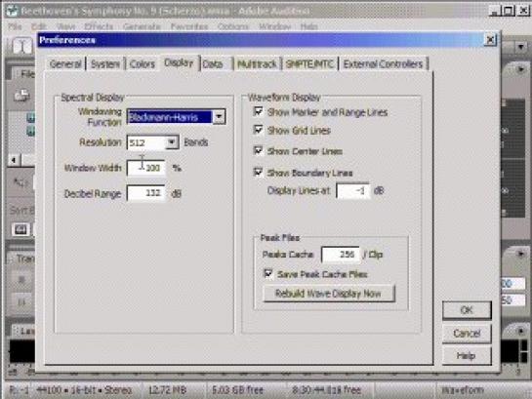This screenshot has width=532, height=399.
Task: Disable Show Grid Lines checkbox
Action: click(x=259, y=130)
